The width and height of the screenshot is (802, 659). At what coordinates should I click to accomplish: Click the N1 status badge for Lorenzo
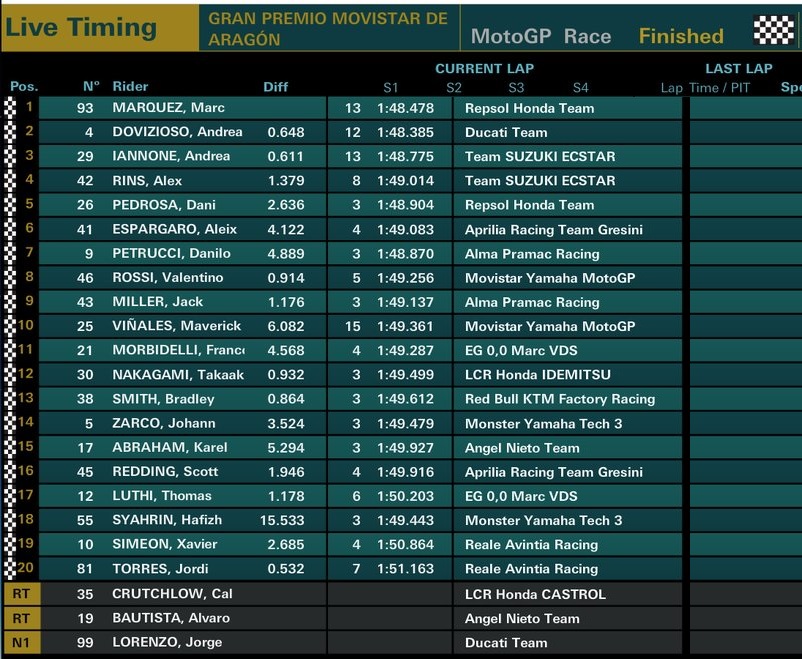tap(20, 642)
